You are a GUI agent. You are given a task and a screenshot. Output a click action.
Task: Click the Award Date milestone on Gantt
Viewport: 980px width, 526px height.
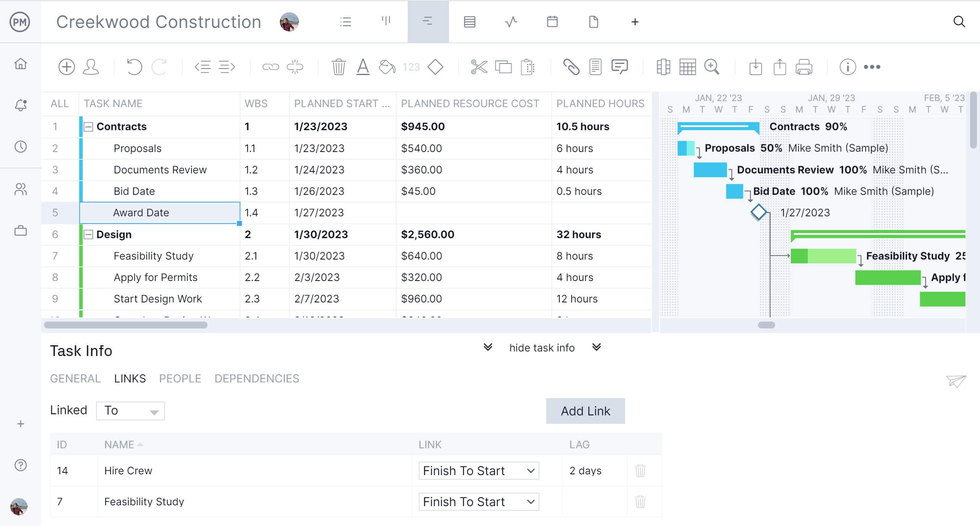pyautogui.click(x=757, y=212)
